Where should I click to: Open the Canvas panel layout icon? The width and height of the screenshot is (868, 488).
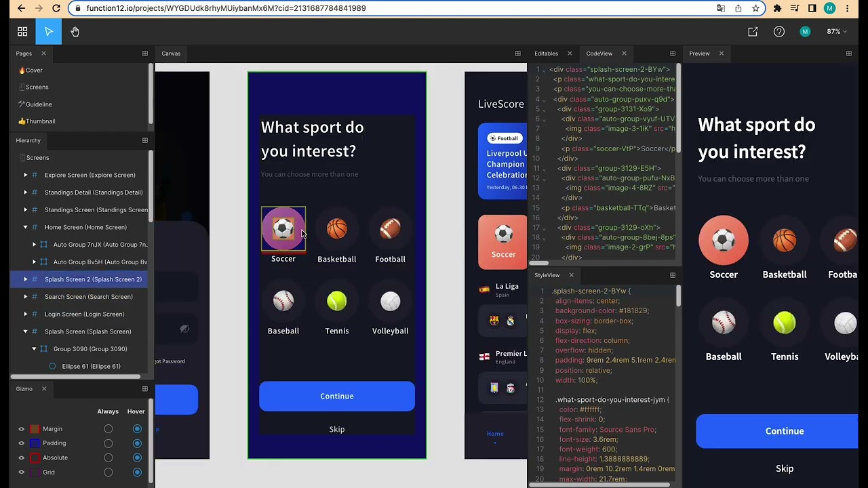[x=517, y=54]
